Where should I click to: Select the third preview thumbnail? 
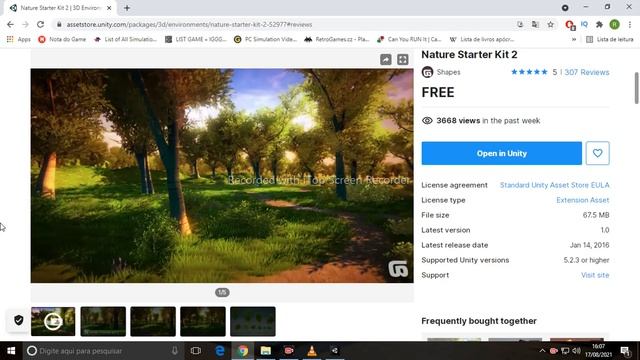[153, 322]
